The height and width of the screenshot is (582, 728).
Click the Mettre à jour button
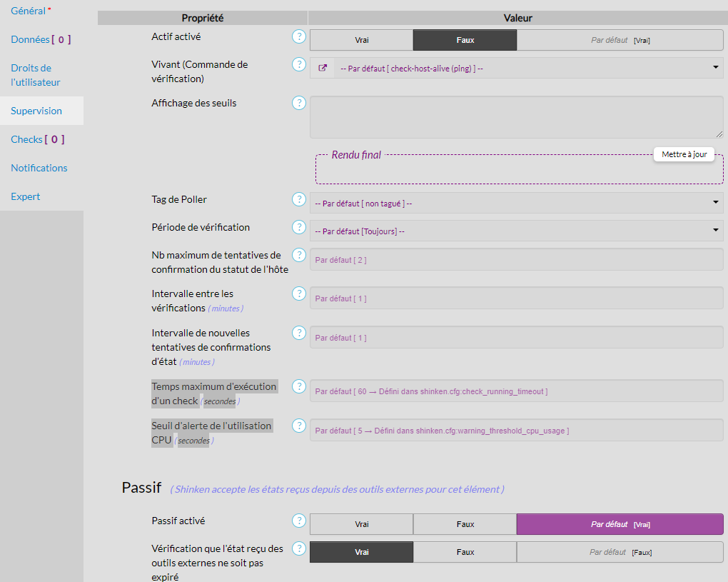click(684, 154)
